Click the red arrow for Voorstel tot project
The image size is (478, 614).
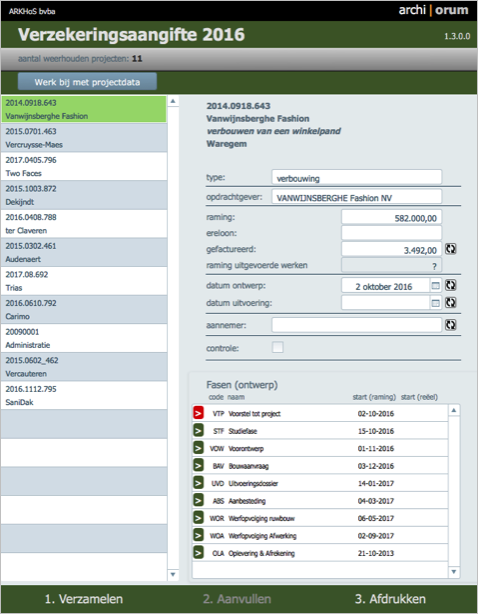(198, 413)
